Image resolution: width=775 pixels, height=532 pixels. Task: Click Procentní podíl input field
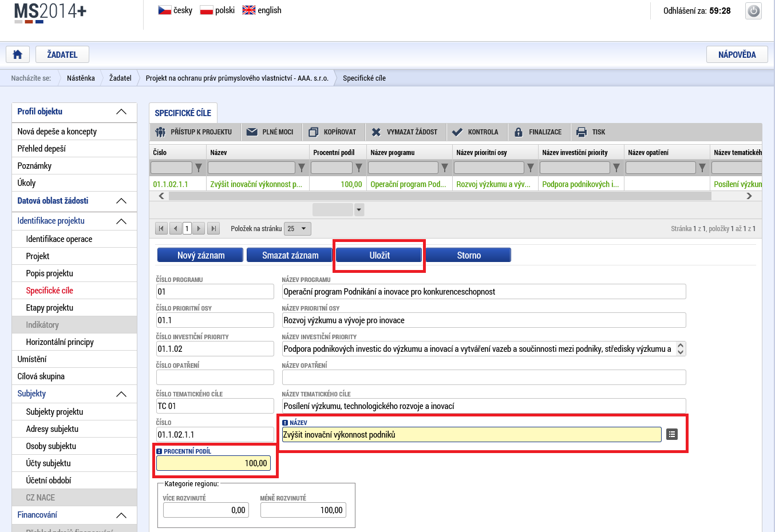click(213, 463)
